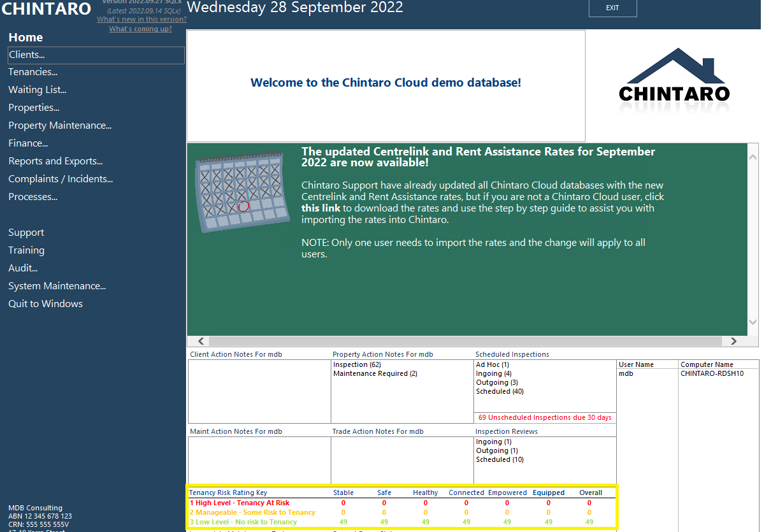Select "Outgoing (1)" inspection review
Image resolution: width=764 pixels, height=532 pixels.
click(x=497, y=450)
